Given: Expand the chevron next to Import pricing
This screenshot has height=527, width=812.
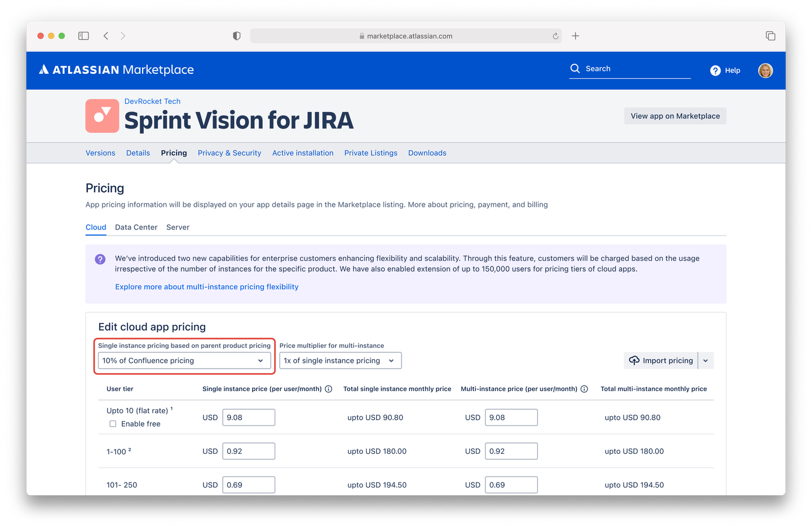Looking at the screenshot, I should (x=705, y=360).
